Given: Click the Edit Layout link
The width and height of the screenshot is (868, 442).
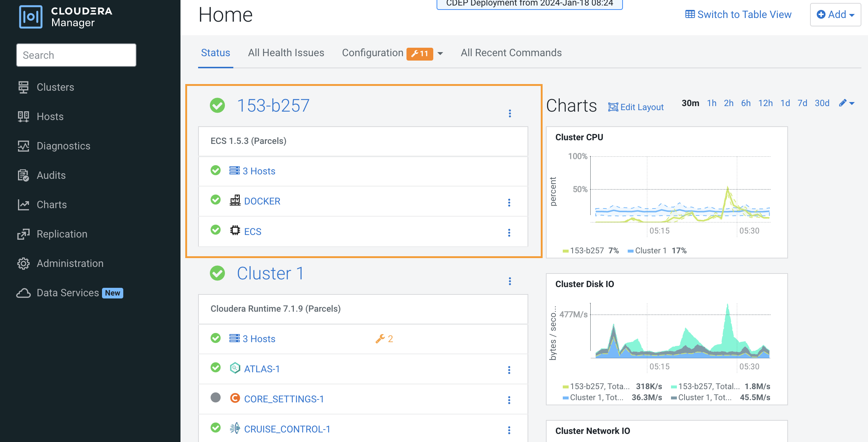Looking at the screenshot, I should click(x=636, y=107).
